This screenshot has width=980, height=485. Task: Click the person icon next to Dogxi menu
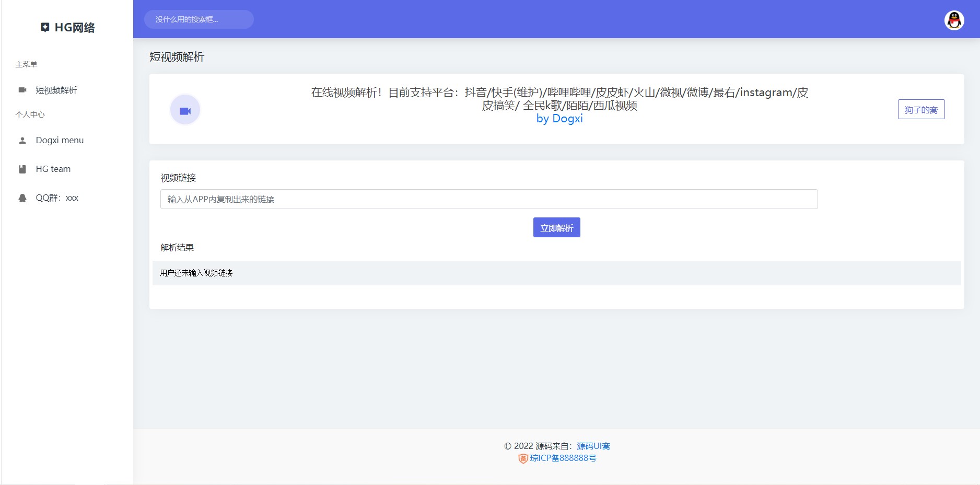pyautogui.click(x=22, y=140)
